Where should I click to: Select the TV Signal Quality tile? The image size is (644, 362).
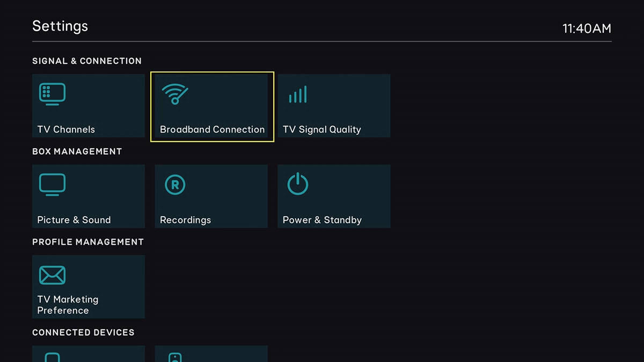333,105
